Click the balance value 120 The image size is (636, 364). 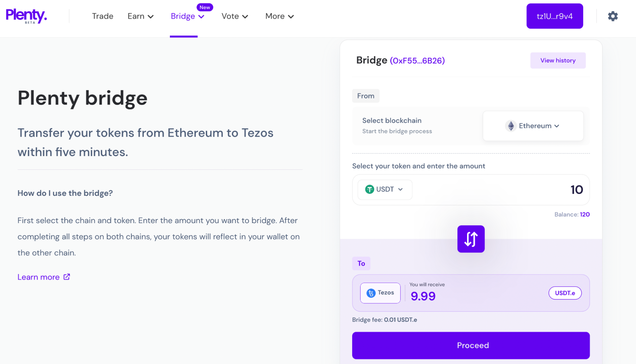point(584,214)
